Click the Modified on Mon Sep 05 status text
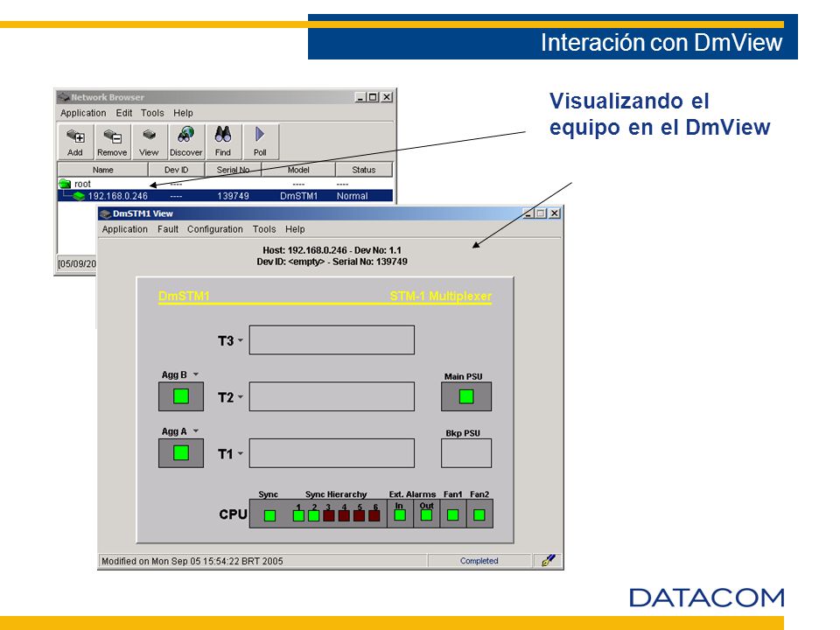Screen dimensions: 840x630 pos(192,561)
